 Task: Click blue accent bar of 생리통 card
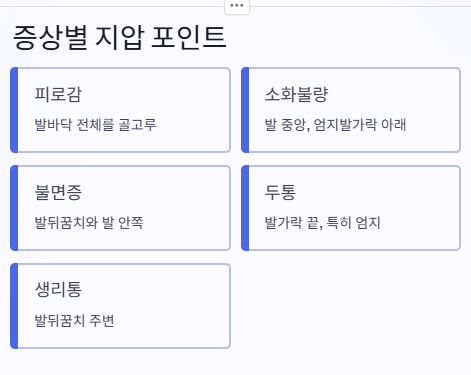point(14,306)
